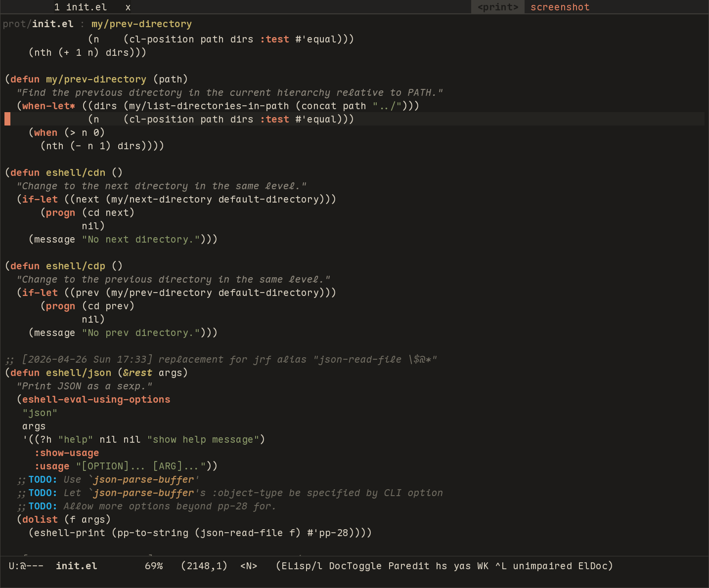Viewport: 709px width, 588px height.
Task: Click "my/prev-directory" in the eshell/cdp if-let form
Action: pyautogui.click(x=162, y=293)
